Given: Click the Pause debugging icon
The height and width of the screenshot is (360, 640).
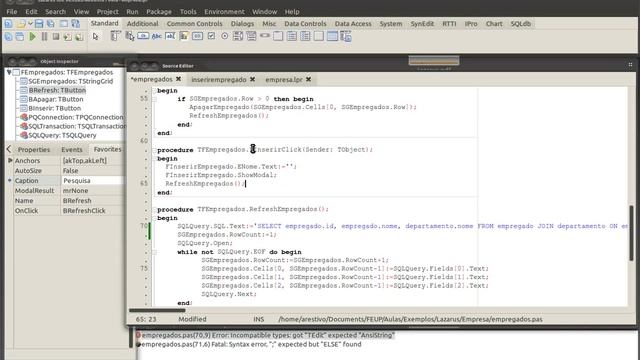Looking at the screenshot, I should coord(44,37).
